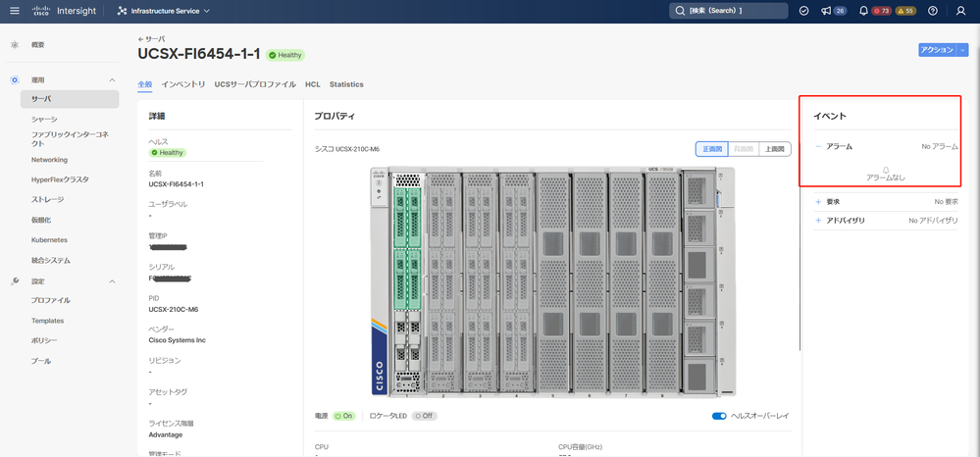
Task: Open Kubernetes in the sidebar
Action: tap(49, 240)
